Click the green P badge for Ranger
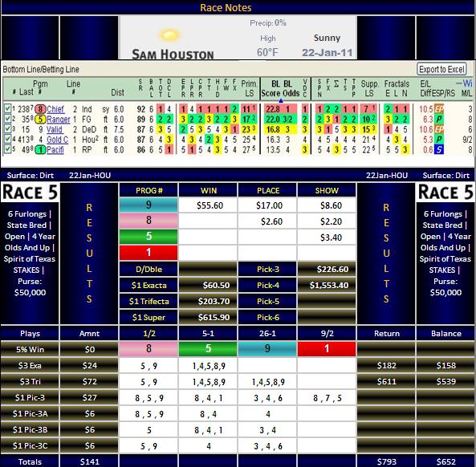 point(439,120)
